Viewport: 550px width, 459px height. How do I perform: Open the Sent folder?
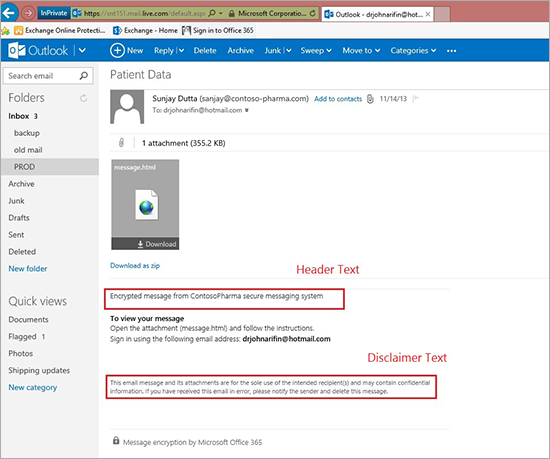16,235
